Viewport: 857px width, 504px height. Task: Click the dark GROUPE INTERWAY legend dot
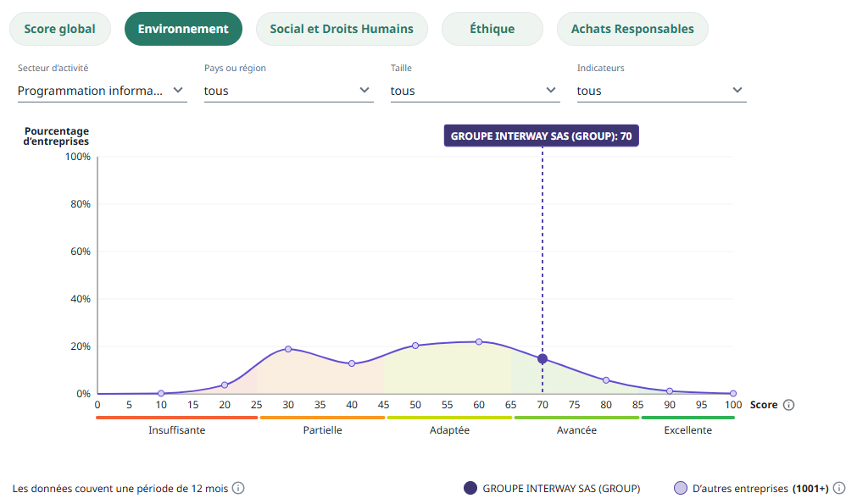point(470,488)
